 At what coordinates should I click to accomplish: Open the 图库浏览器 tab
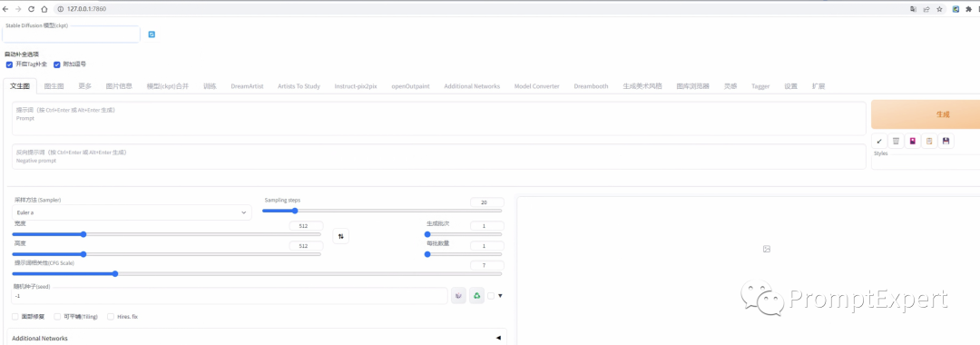click(x=692, y=86)
